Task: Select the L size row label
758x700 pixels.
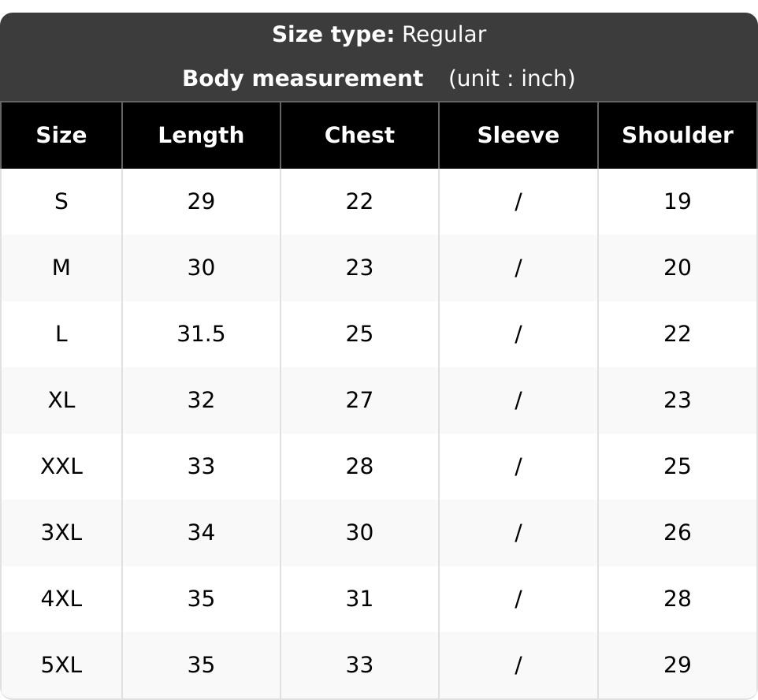Action: pos(61,333)
